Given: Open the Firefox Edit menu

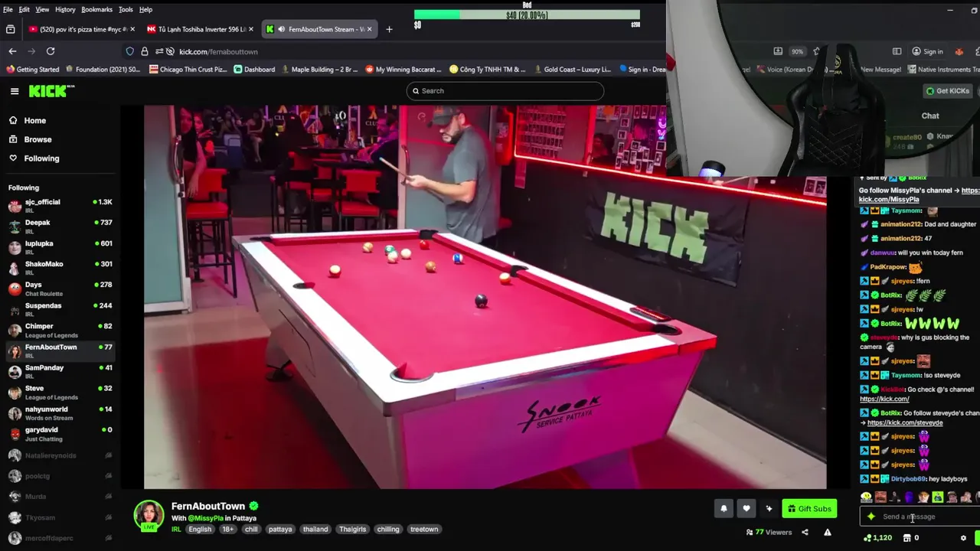Looking at the screenshot, I should (x=24, y=9).
